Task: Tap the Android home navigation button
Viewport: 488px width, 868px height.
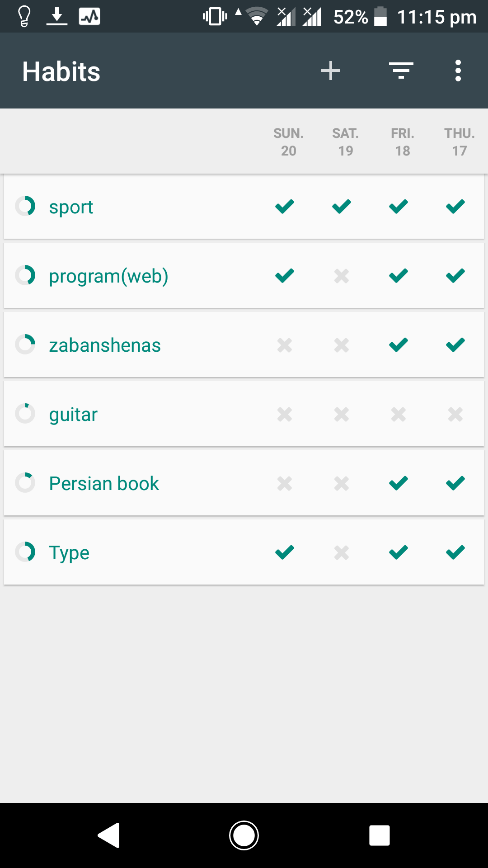Action: [x=244, y=835]
